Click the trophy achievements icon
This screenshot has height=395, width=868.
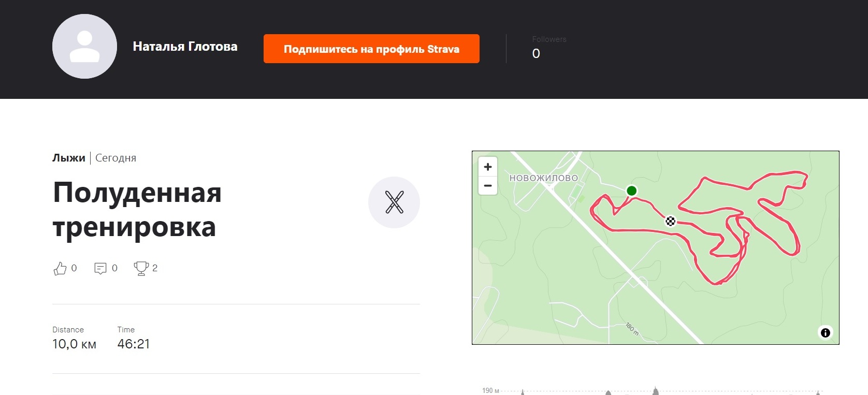(x=141, y=268)
